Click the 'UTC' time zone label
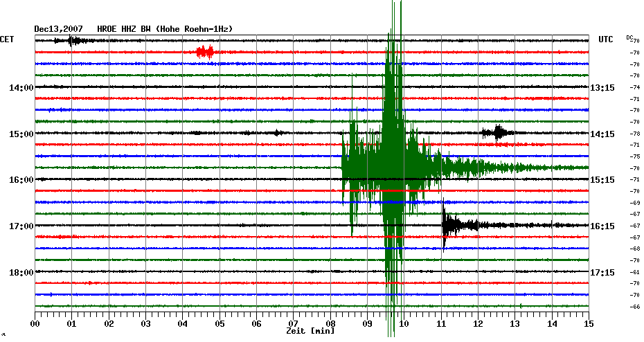This screenshot has height=342, width=644. tap(606, 39)
